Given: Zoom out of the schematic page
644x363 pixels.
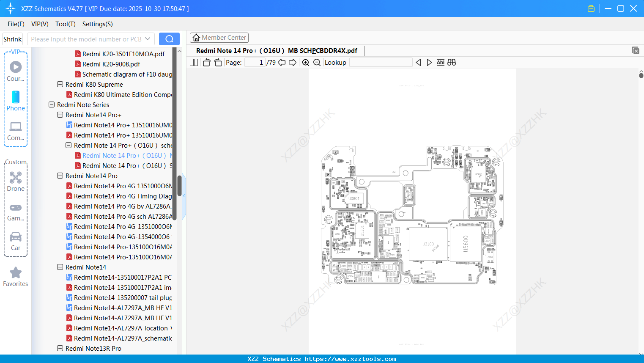Looking at the screenshot, I should [317, 63].
